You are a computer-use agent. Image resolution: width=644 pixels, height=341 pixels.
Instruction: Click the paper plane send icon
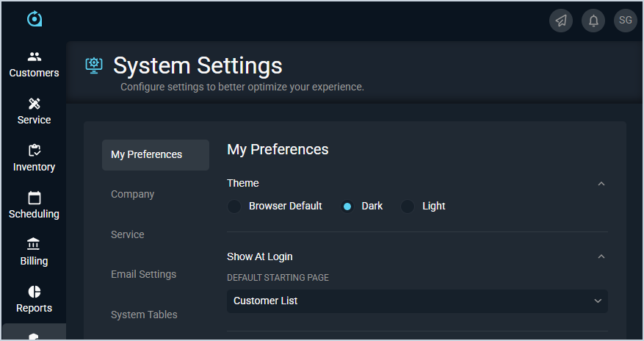[x=561, y=21]
